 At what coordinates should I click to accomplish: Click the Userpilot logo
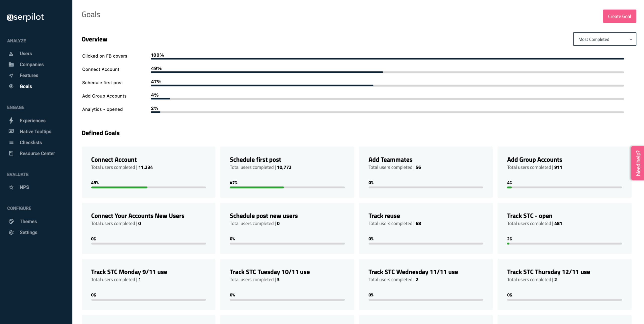[25, 17]
